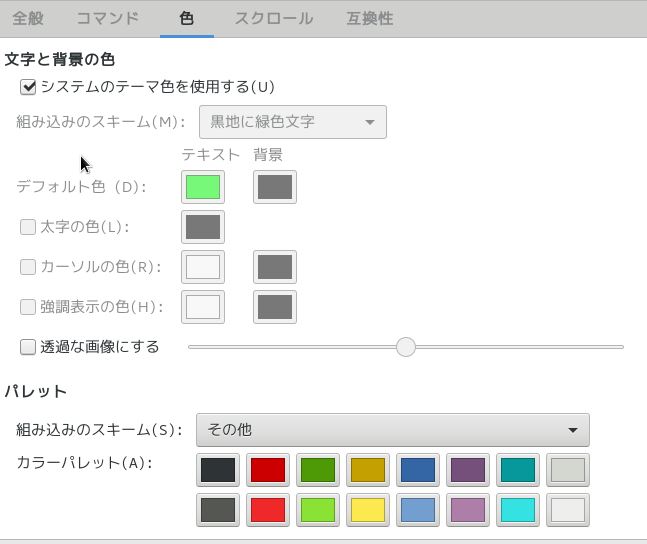Edit the dark red palette swatch
647x544 pixels.
(268, 470)
